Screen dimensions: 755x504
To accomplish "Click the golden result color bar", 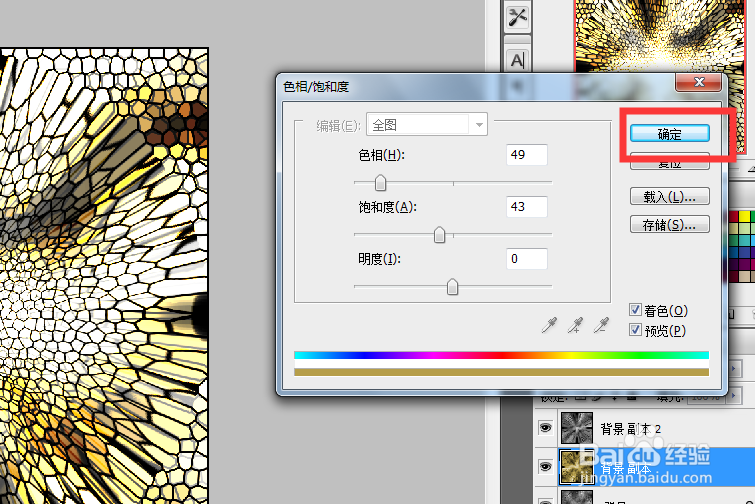I will pos(501,372).
